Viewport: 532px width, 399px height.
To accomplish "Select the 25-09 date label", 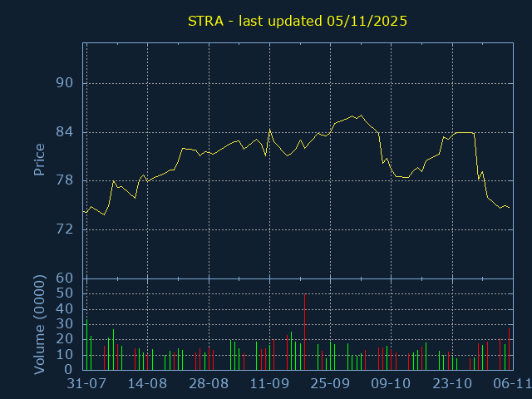I will click(330, 383).
